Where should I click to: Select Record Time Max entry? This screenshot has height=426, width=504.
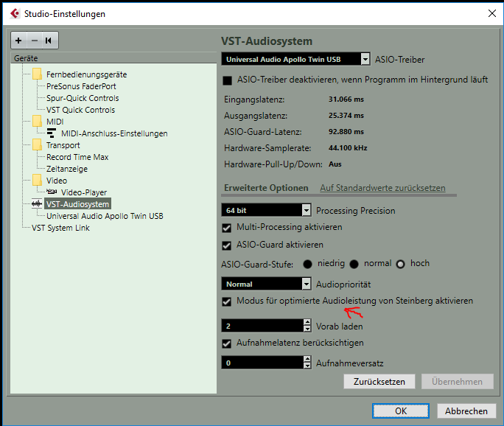pos(77,157)
